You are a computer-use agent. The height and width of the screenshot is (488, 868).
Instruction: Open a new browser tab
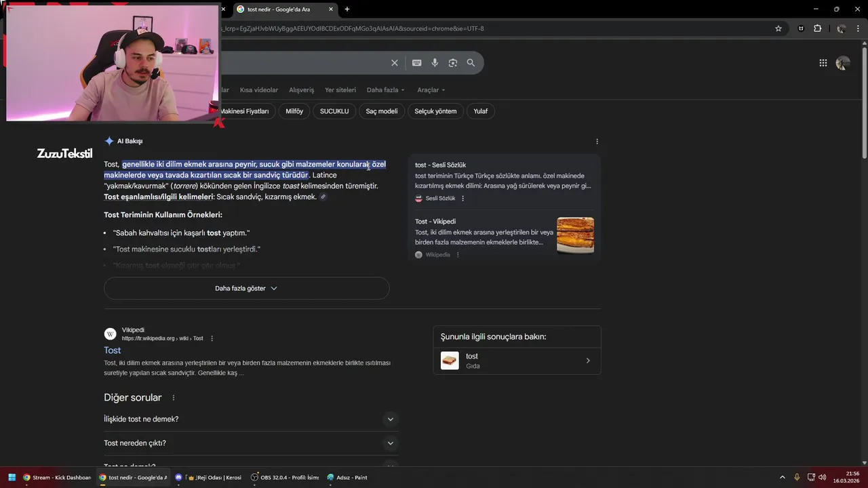coord(347,9)
